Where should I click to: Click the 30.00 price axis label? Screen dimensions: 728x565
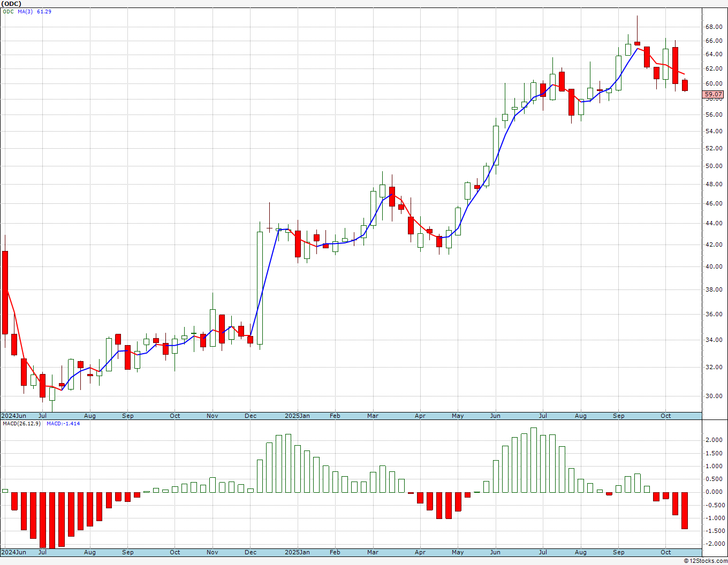714,396
